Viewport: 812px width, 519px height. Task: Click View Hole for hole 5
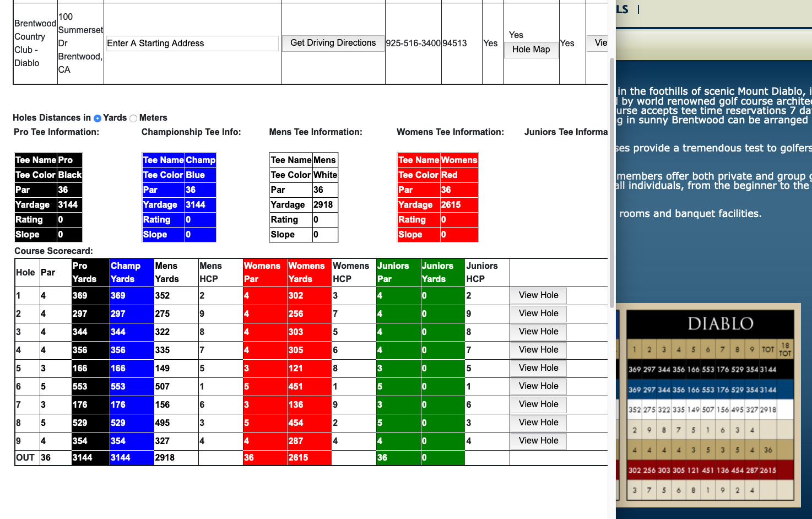click(x=538, y=368)
